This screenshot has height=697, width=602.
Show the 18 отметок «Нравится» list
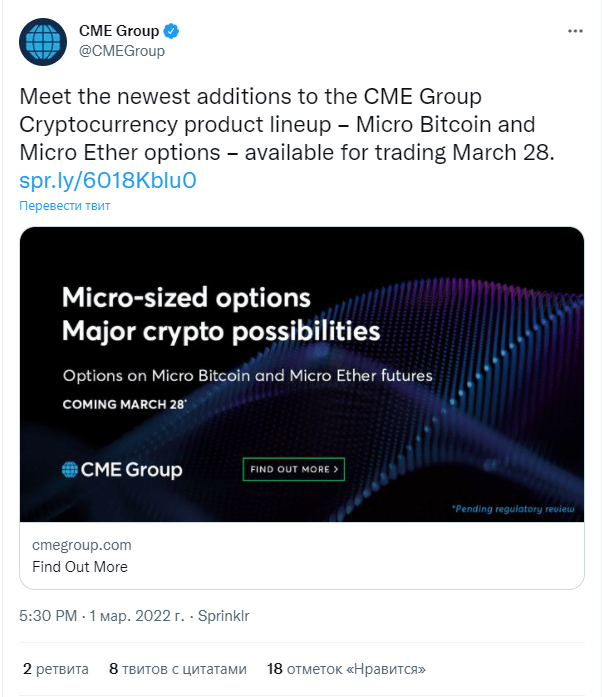point(346,669)
